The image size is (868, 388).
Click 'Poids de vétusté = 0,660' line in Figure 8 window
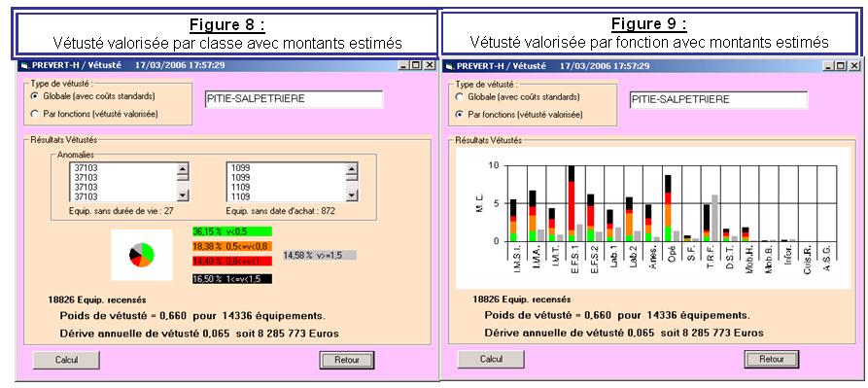point(192,316)
